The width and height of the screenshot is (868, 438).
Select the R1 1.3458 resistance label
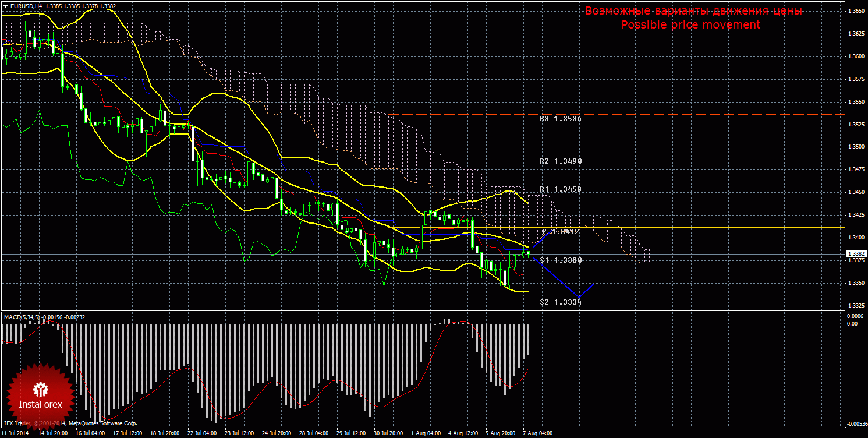coord(560,189)
